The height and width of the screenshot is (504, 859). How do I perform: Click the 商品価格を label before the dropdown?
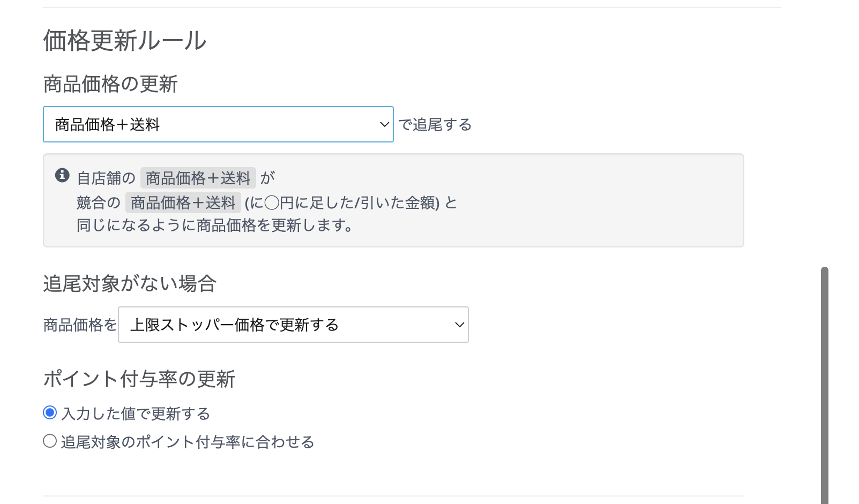(80, 325)
